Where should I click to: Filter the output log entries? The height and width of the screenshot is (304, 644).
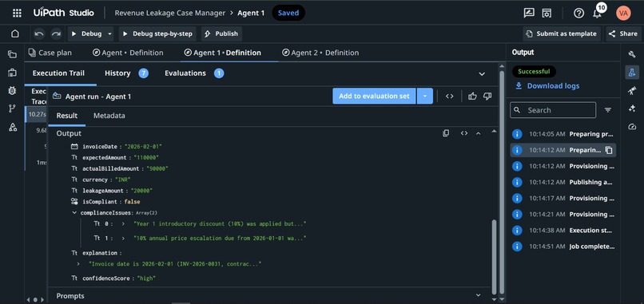point(608,110)
